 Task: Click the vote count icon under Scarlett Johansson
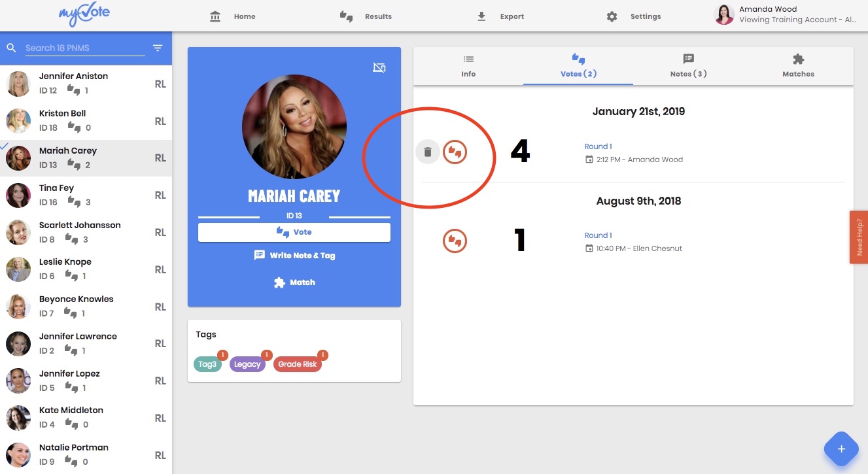(71, 239)
